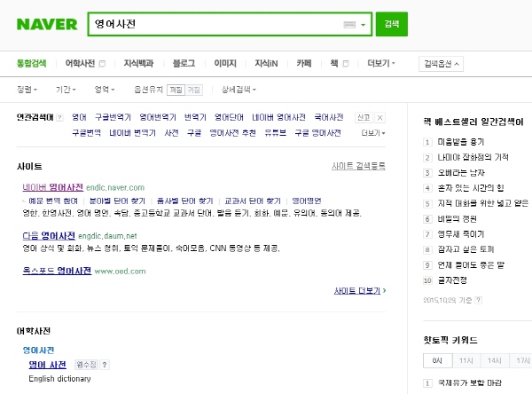
Task: Click the 신고 report button
Action: tap(364, 117)
